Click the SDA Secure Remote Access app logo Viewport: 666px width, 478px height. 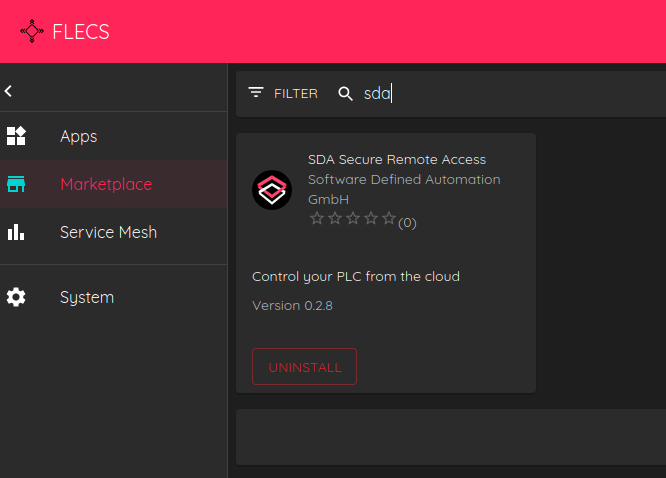(272, 190)
